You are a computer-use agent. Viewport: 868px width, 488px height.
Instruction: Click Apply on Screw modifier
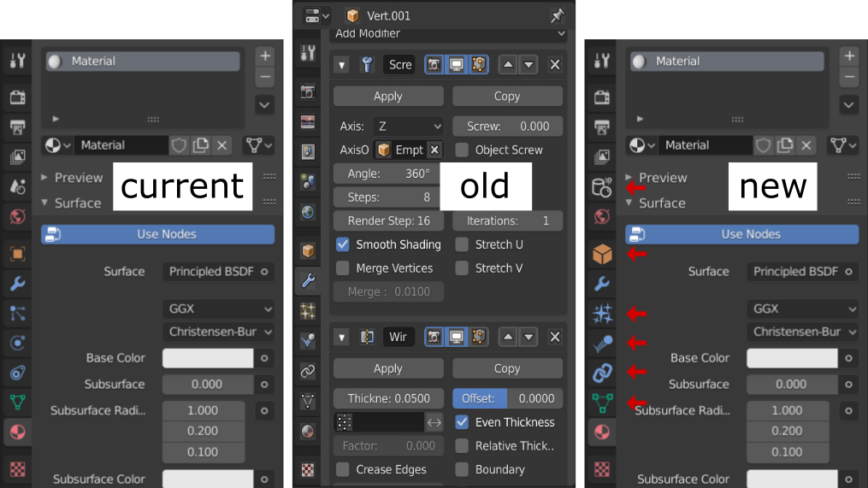[x=388, y=97]
